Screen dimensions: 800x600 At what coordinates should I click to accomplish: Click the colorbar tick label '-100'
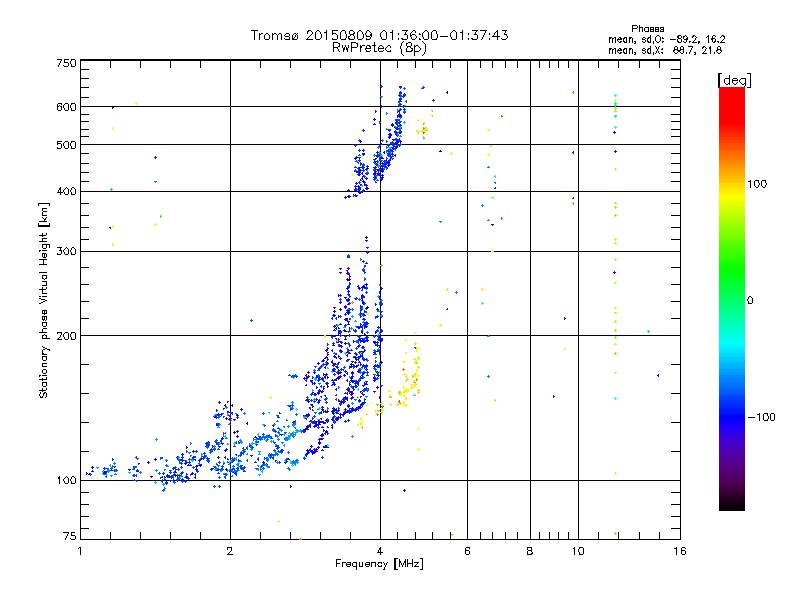761,417
